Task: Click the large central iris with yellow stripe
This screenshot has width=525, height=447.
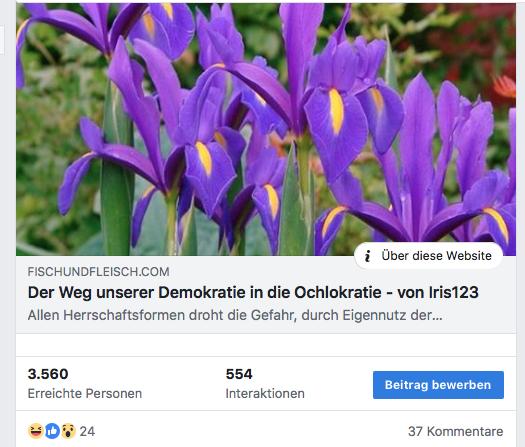Action: point(335,121)
